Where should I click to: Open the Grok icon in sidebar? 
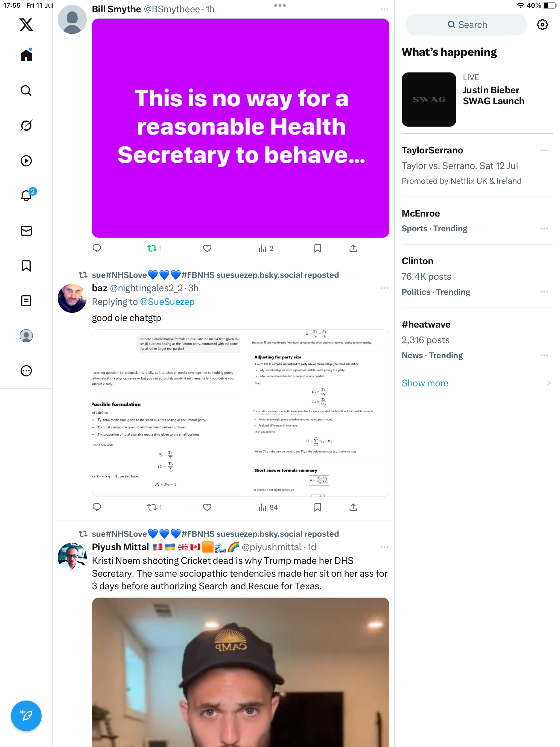click(x=26, y=126)
